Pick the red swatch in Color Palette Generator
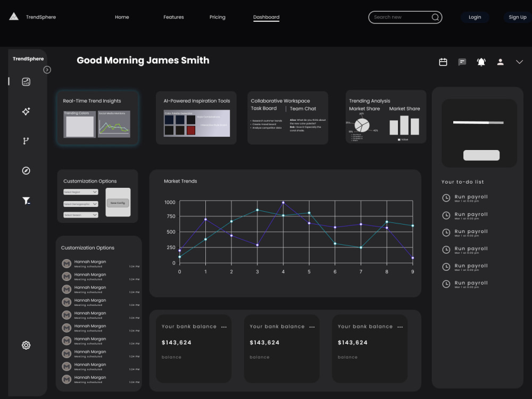 click(191, 130)
